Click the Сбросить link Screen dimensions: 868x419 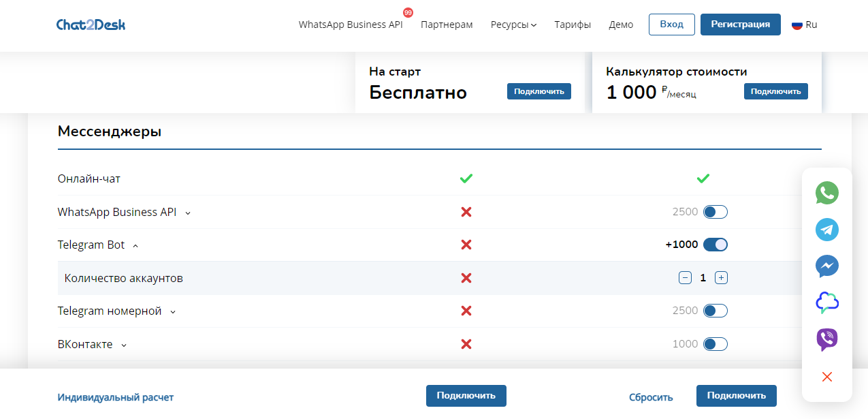[x=650, y=397]
